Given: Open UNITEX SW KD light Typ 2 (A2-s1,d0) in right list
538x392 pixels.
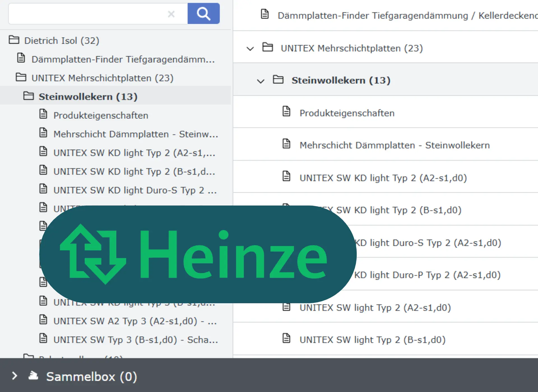Looking at the screenshot, I should (383, 178).
